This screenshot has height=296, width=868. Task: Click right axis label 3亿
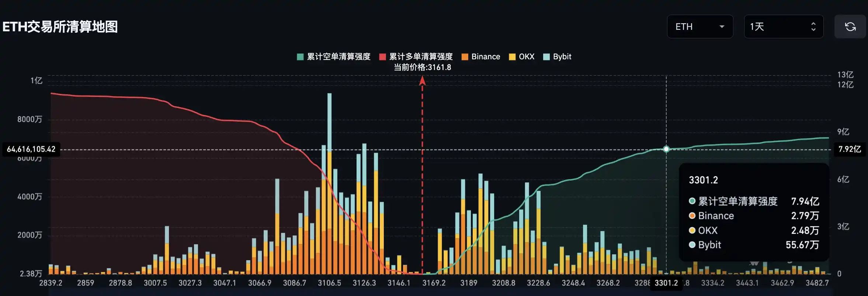click(843, 226)
